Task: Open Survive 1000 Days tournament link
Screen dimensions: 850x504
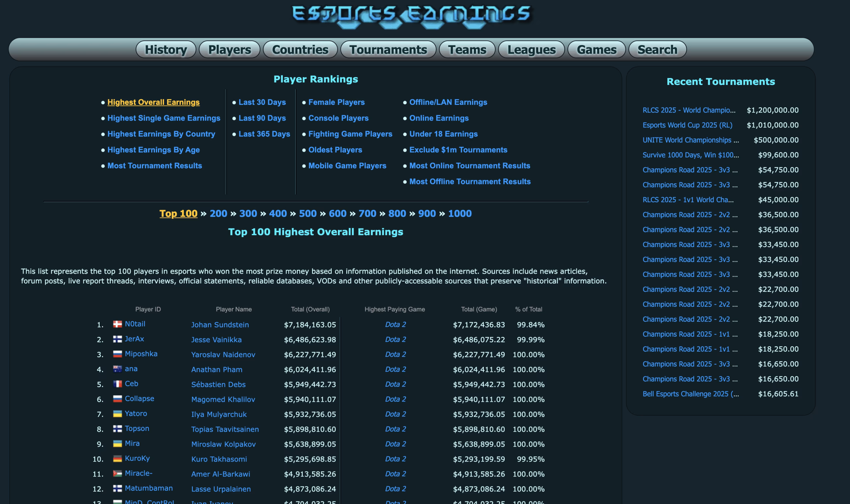Action: click(691, 155)
